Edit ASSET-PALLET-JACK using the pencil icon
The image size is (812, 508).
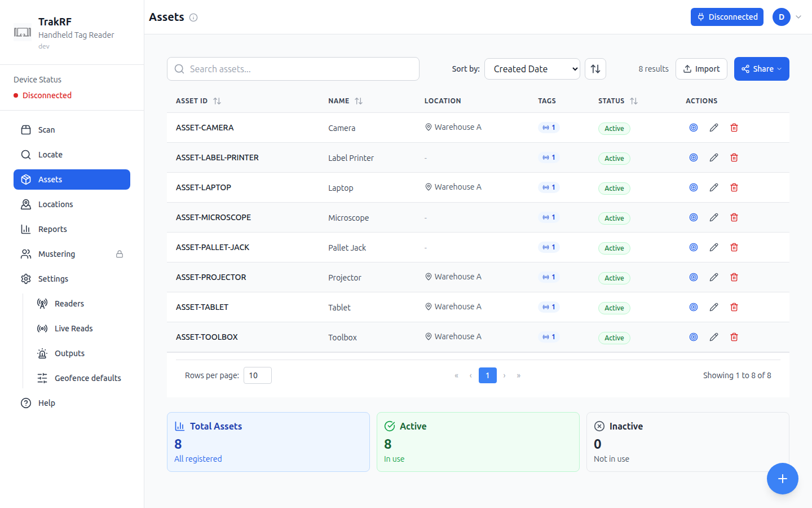pyautogui.click(x=714, y=247)
